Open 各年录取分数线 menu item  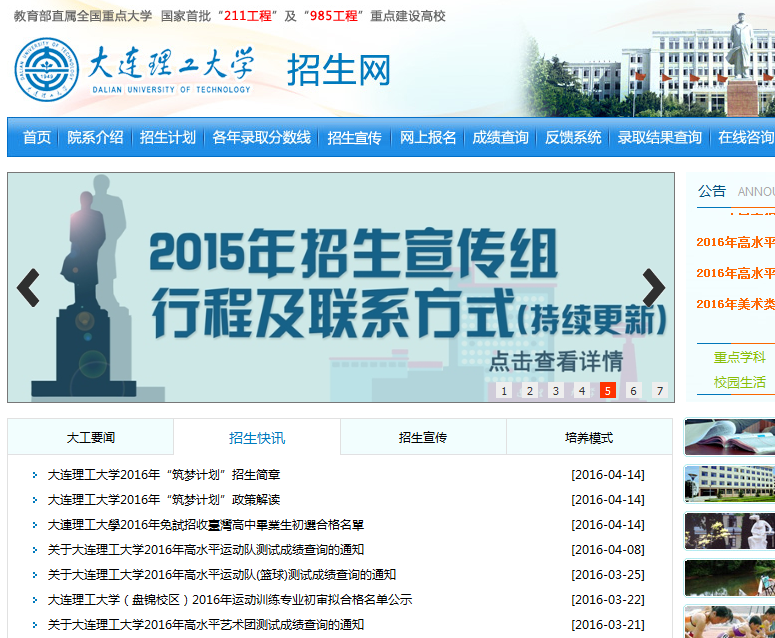(x=261, y=137)
